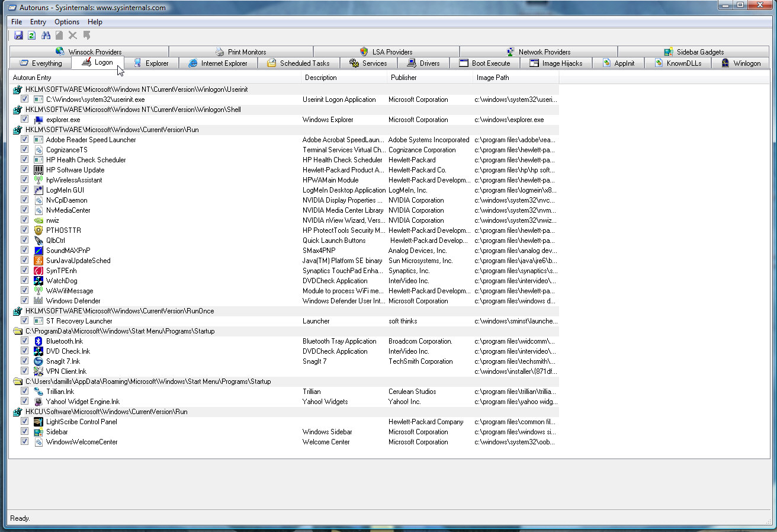Viewport: 777px width, 532px height.
Task: Disable HP Health Check Scheduler checkbox
Action: [24, 160]
